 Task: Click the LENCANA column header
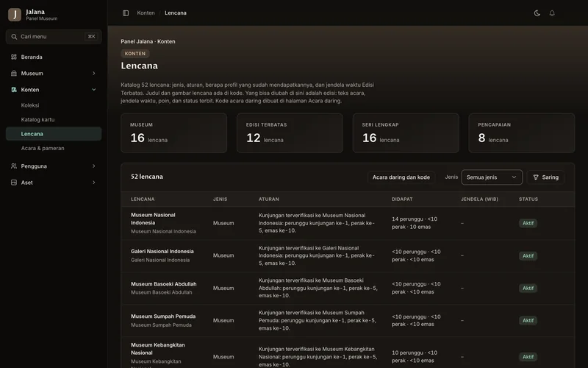143,199
